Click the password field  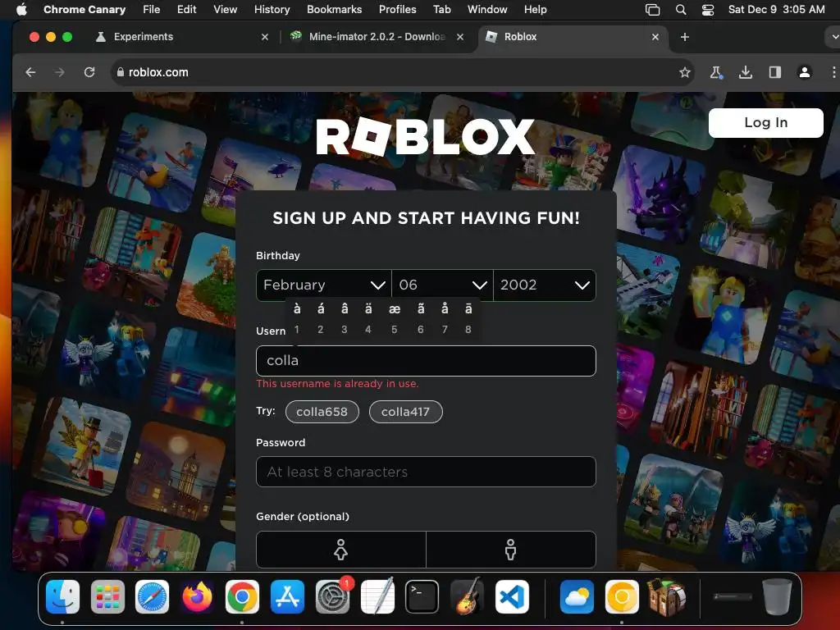[x=426, y=472]
